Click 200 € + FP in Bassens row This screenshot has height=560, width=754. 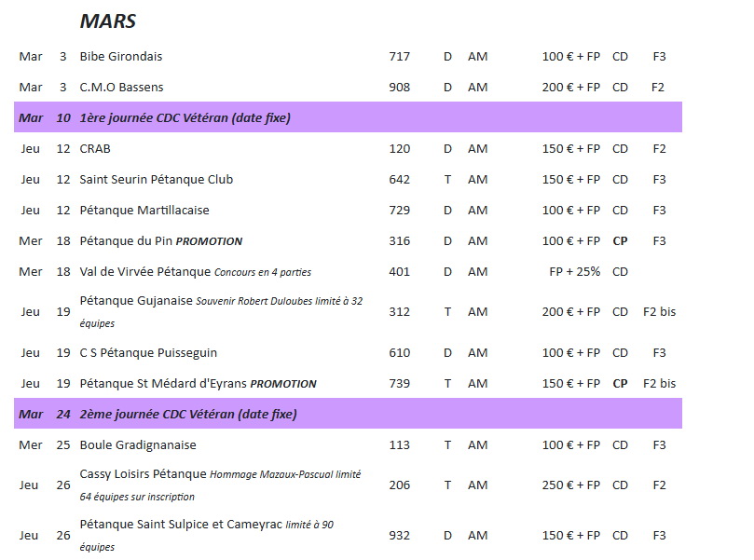click(570, 88)
